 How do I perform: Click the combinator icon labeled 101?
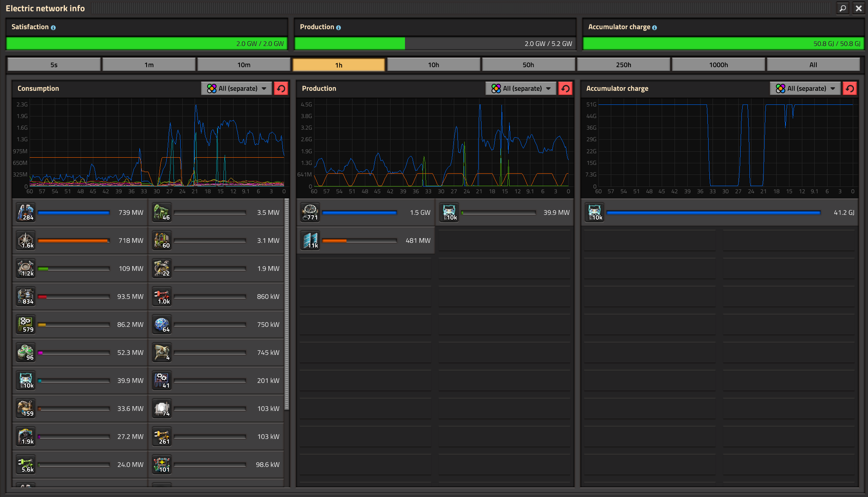(x=162, y=465)
